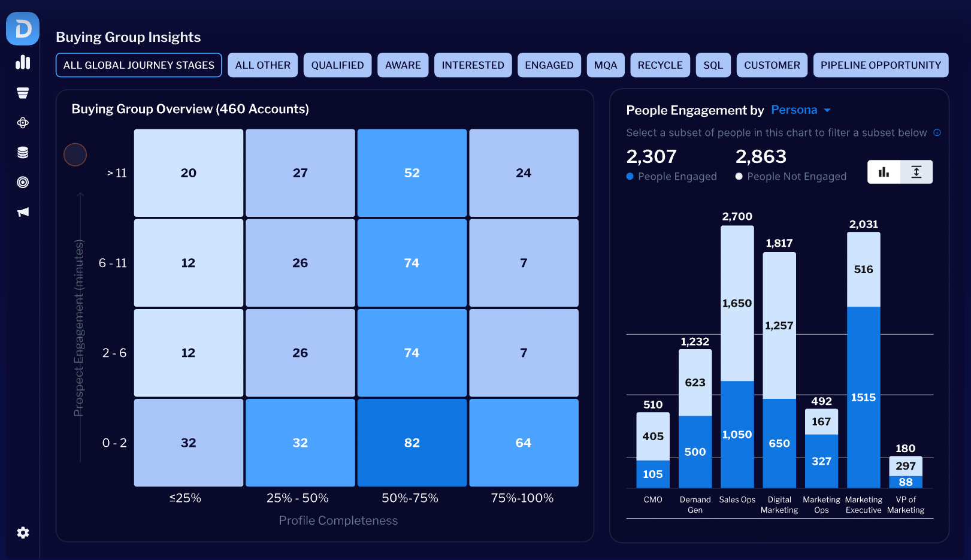Image resolution: width=971 pixels, height=560 pixels.
Task: Filter by PIPELINE OPPORTUNITY stage
Action: pos(881,65)
